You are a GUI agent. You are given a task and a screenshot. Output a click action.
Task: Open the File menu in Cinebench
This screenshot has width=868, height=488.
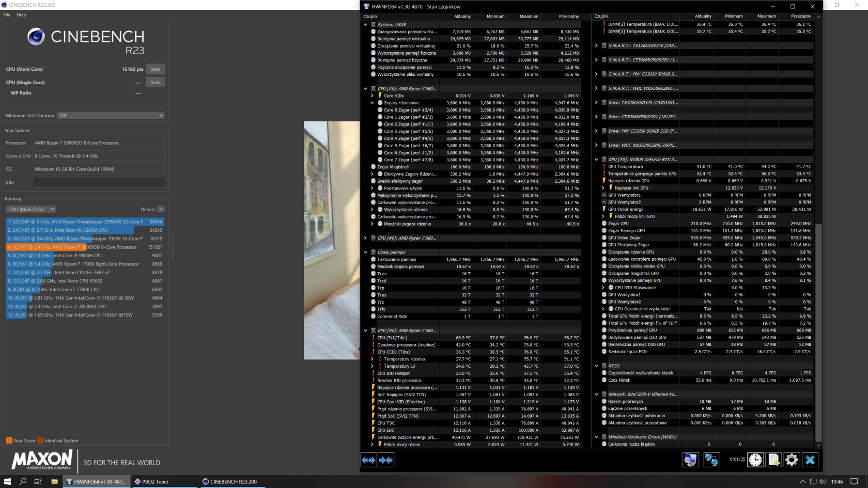pos(7,14)
